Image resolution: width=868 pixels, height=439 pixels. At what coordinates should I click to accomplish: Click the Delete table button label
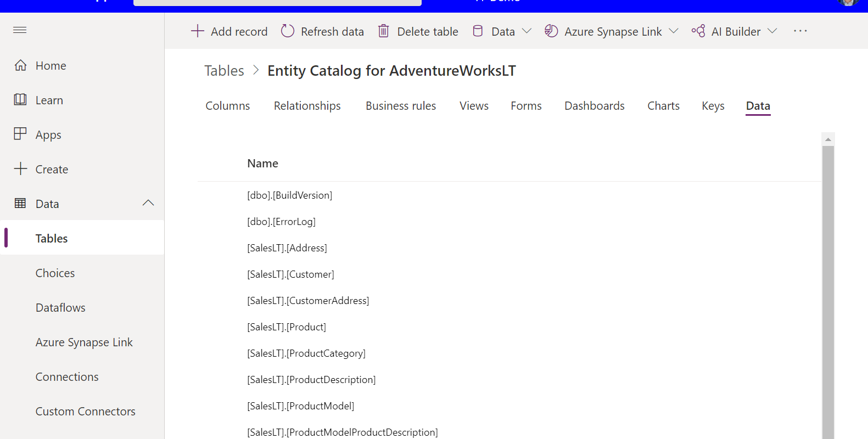click(428, 31)
